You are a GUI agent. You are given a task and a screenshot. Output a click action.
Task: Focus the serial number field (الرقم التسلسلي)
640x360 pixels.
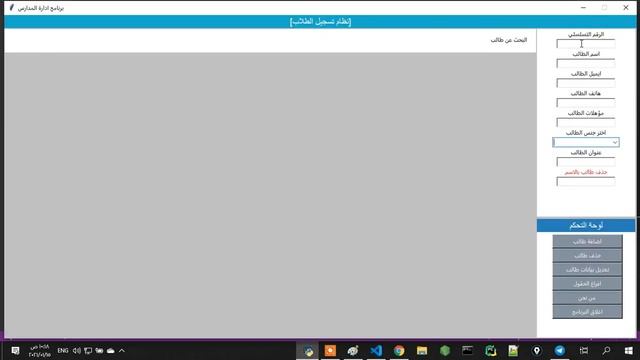tap(586, 44)
